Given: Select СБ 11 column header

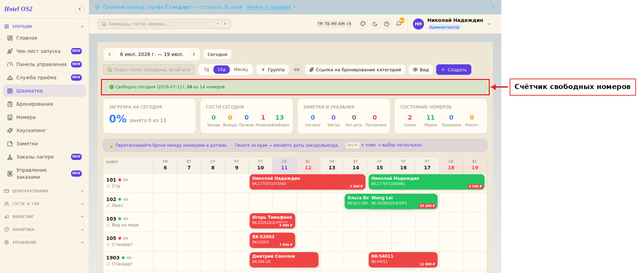Looking at the screenshot, I should pyautogui.click(x=284, y=165).
